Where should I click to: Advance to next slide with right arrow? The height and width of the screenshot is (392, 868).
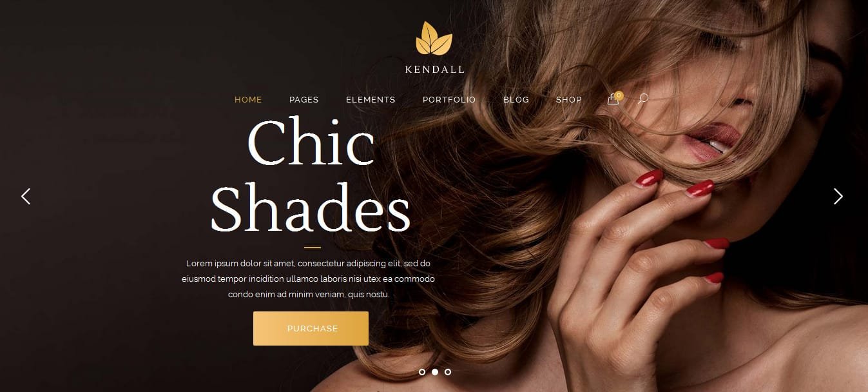838,196
